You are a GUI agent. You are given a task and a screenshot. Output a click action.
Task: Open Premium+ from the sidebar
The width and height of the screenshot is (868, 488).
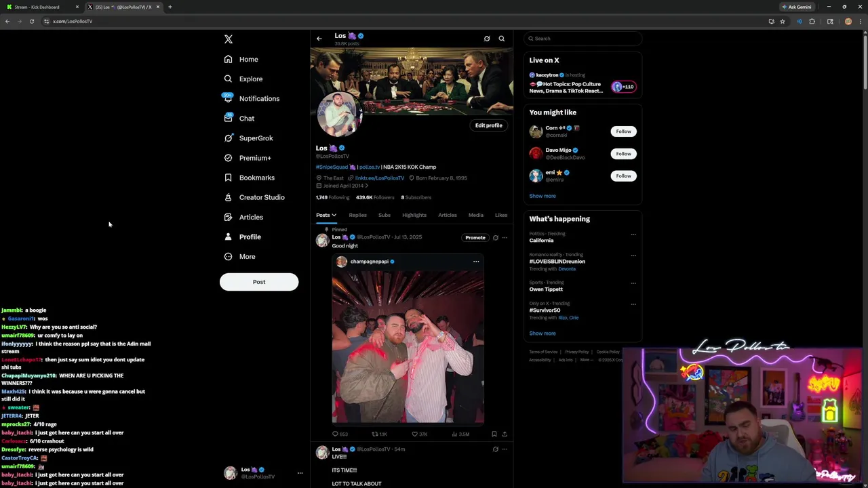(x=248, y=158)
